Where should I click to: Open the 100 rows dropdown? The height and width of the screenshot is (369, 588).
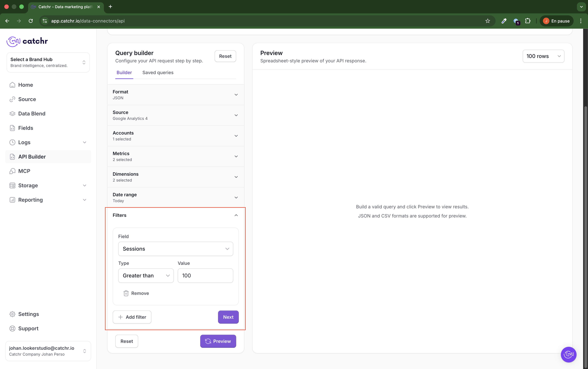click(x=543, y=56)
